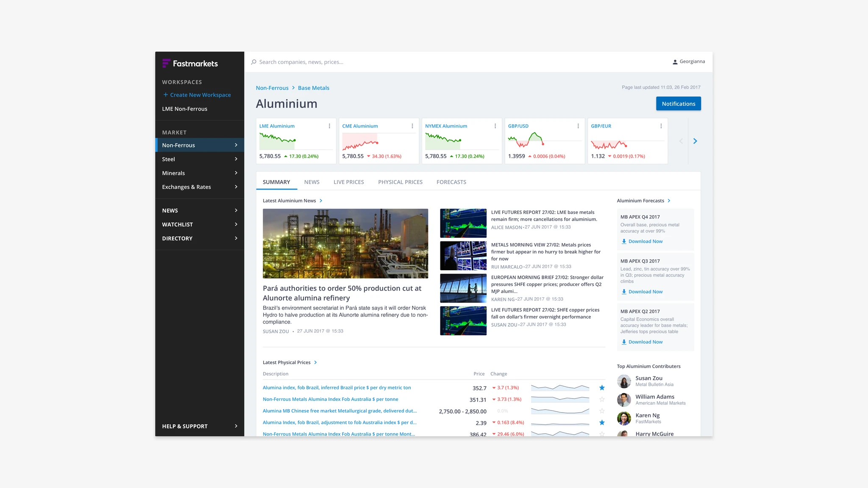Star the Alumina MB Chinese free market row
The width and height of the screenshot is (868, 488).
[x=601, y=411]
